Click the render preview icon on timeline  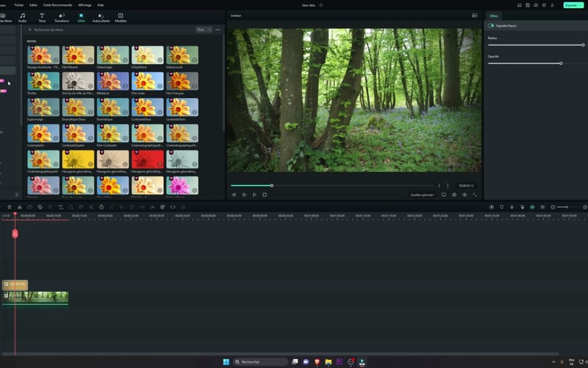(x=491, y=207)
